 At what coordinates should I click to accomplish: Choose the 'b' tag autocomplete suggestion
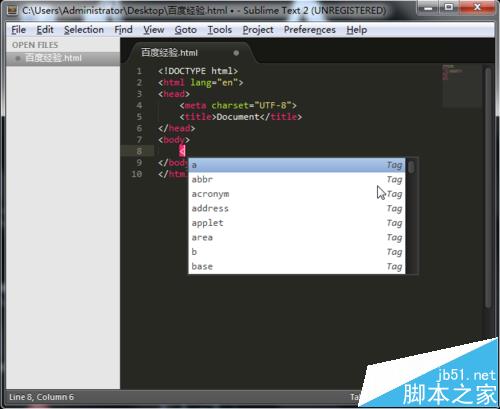tap(297, 252)
